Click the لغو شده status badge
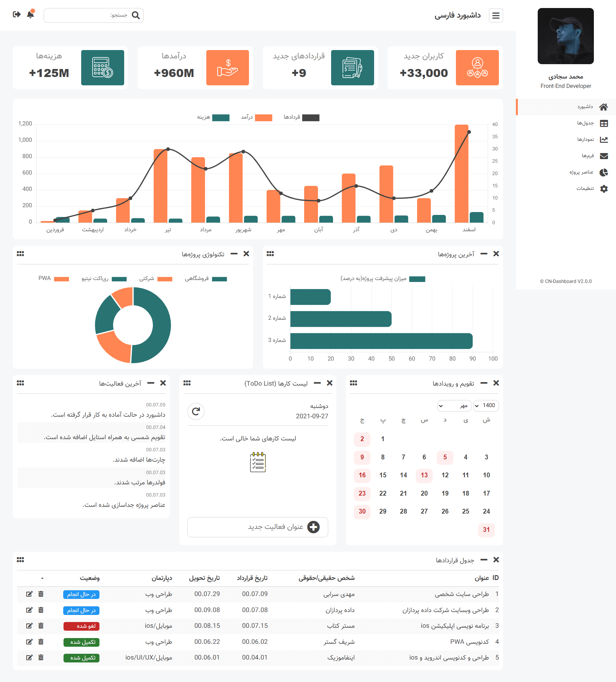Screen dimensions: 616x682 tap(81, 626)
